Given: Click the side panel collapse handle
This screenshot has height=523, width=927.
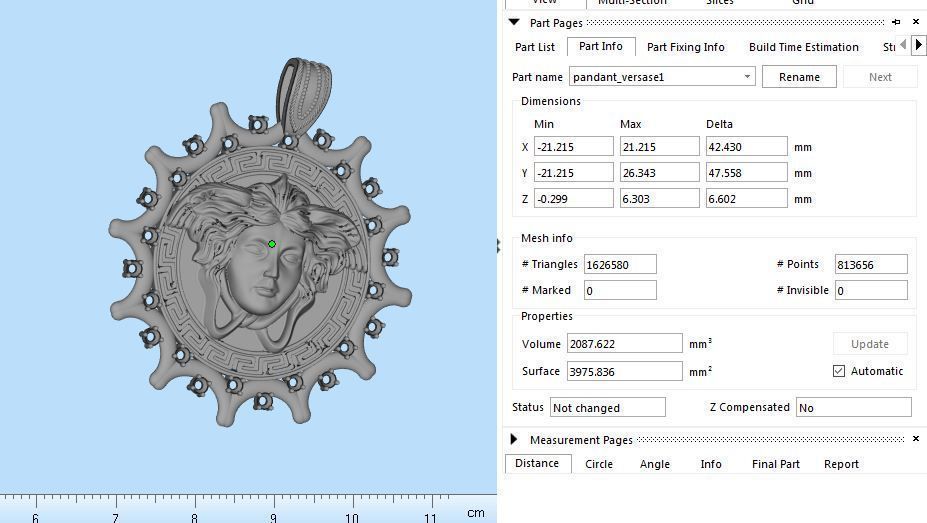Looking at the screenshot, I should click(498, 246).
